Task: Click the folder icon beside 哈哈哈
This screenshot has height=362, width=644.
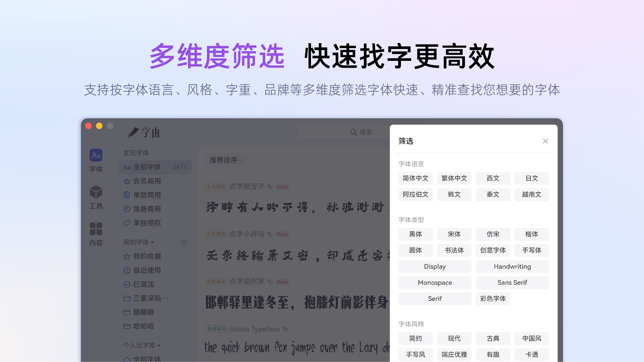Action: [x=127, y=326]
